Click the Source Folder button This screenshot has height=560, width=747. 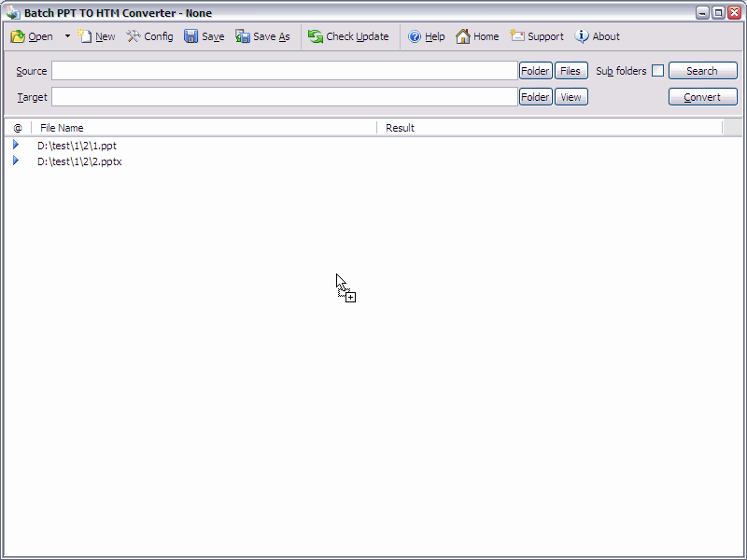tap(535, 71)
